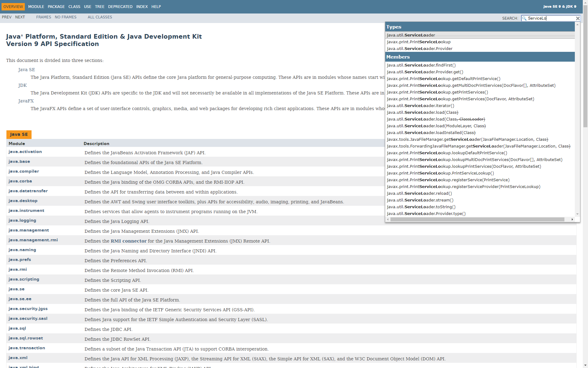Choose ServiceLoader.load(ModuleLayer, Class) suggestion
Viewport: 588px width, 368px height.
480,126
